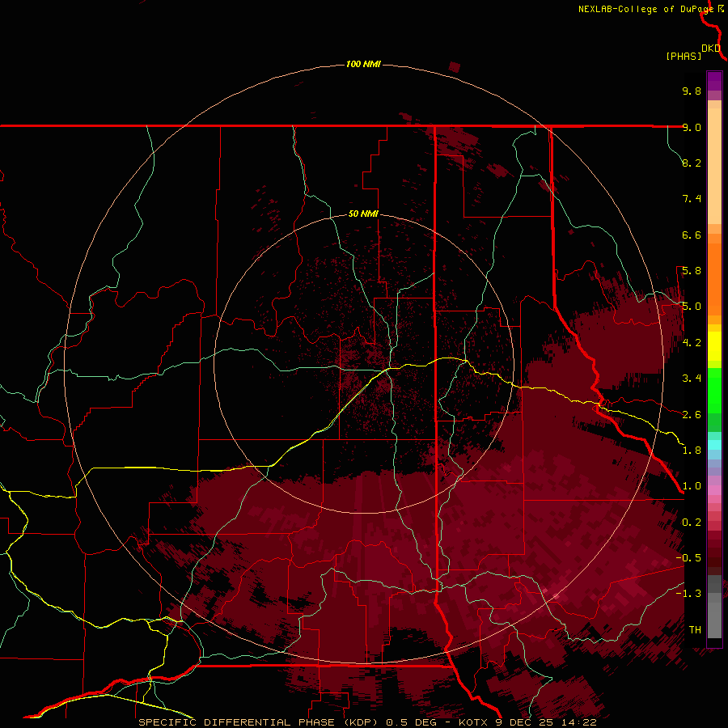Click the cyan segment of the color bar
Viewport: 728px width, 728px height.
pyautogui.click(x=714, y=444)
